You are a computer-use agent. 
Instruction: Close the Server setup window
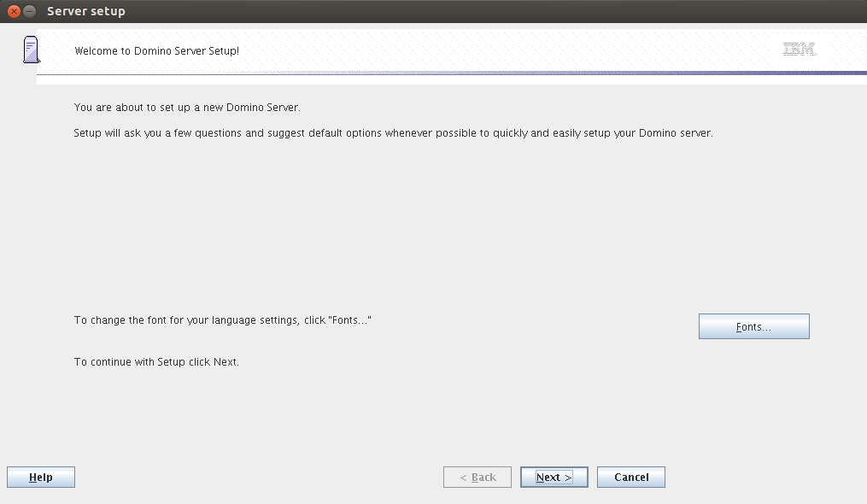[14, 11]
